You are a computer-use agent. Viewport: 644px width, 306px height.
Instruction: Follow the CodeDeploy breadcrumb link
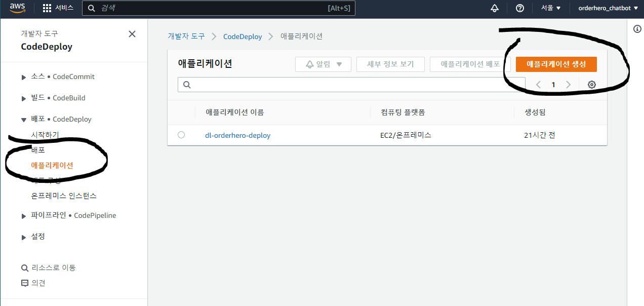[x=243, y=36]
